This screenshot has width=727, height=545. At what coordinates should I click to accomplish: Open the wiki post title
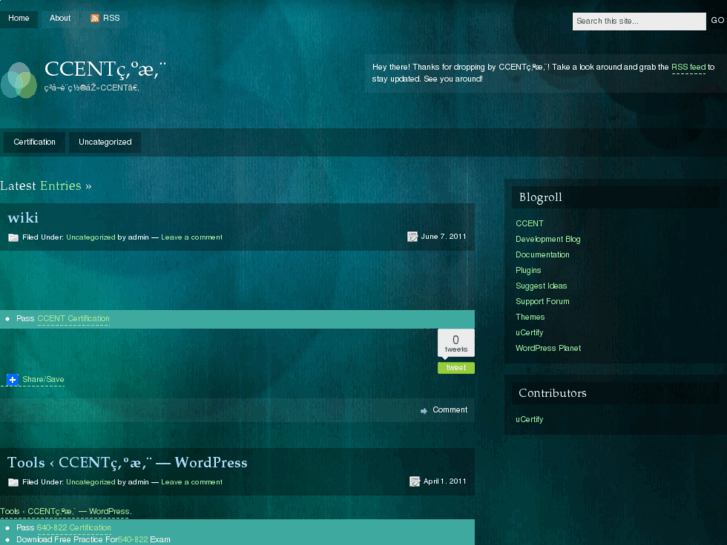pos(23,218)
